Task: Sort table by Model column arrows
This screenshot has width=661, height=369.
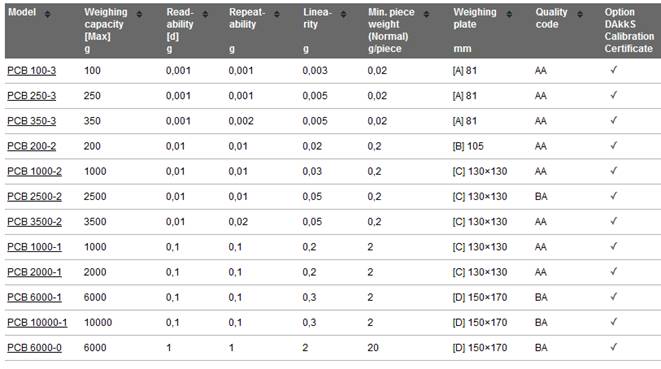Action: coord(47,14)
